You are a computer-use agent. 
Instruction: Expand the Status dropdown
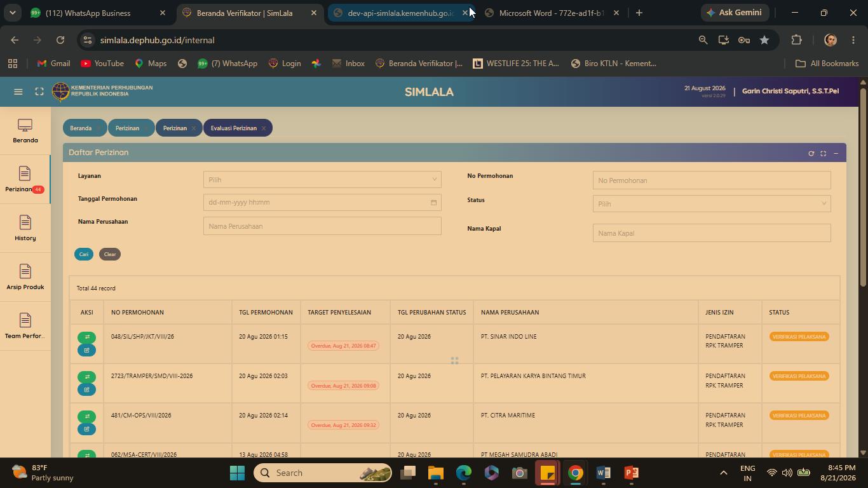tap(712, 204)
